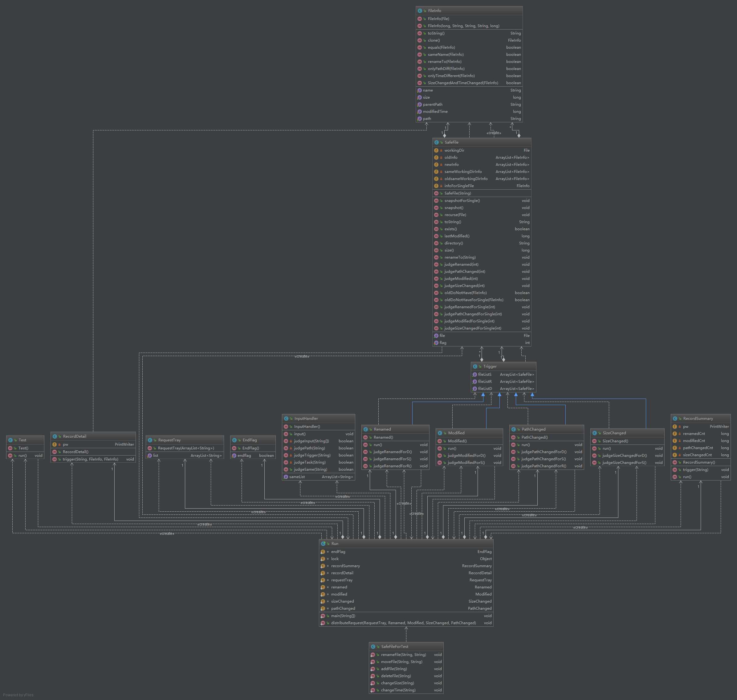Click the infoForSingleFile field row
The width and height of the screenshot is (737, 700).
click(x=482, y=186)
